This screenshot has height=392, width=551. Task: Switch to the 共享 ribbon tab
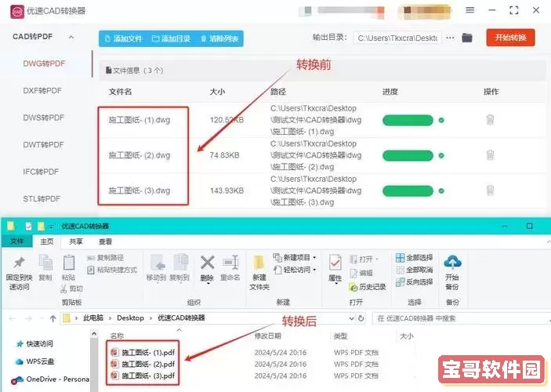(76, 241)
